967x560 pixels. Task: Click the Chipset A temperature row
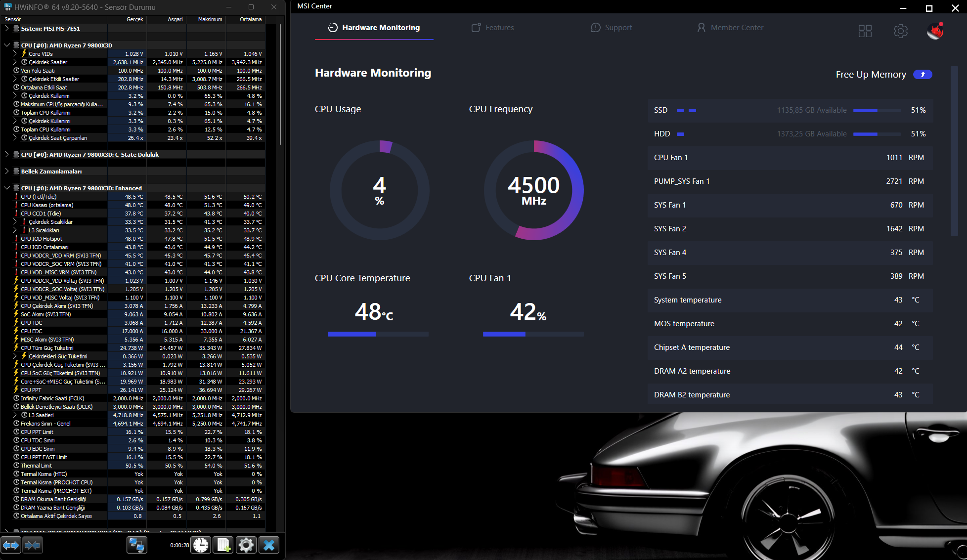(x=790, y=347)
